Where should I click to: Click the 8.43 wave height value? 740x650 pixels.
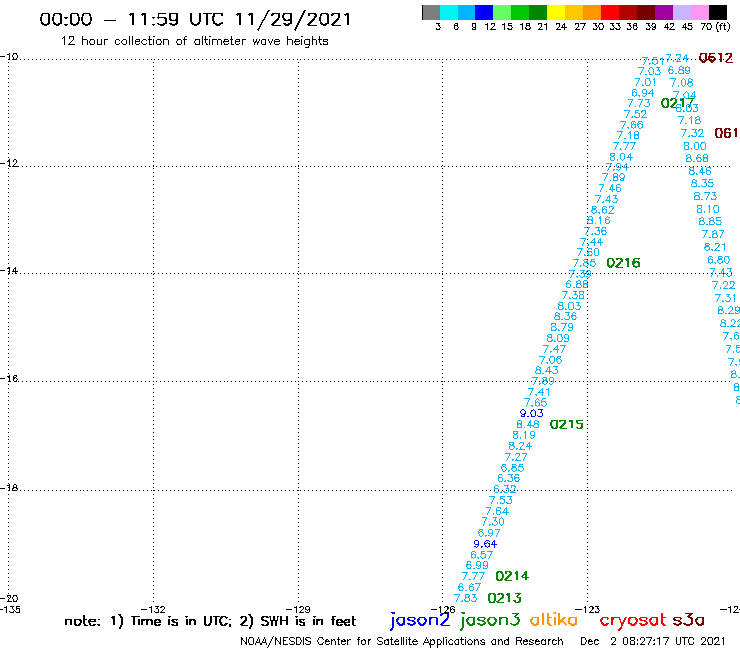(547, 371)
